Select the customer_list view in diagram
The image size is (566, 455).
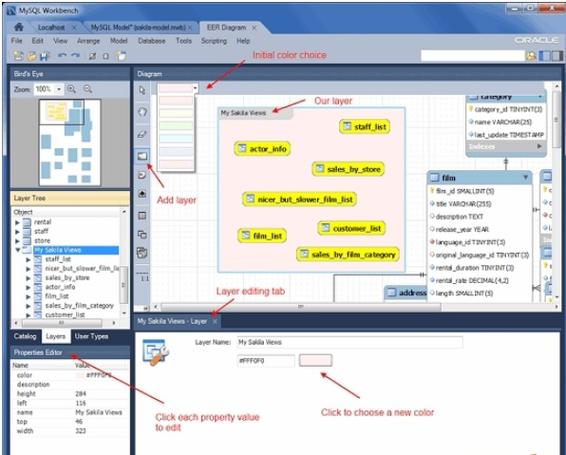click(x=352, y=228)
